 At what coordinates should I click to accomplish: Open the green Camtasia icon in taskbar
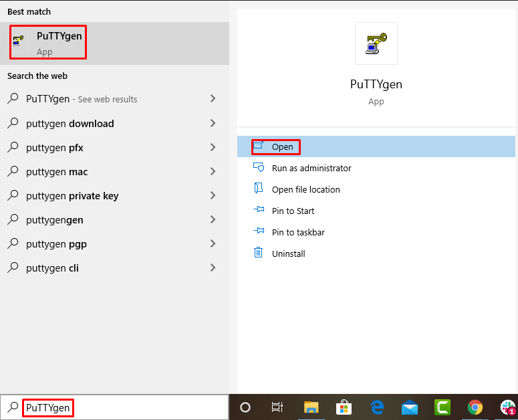(x=442, y=407)
